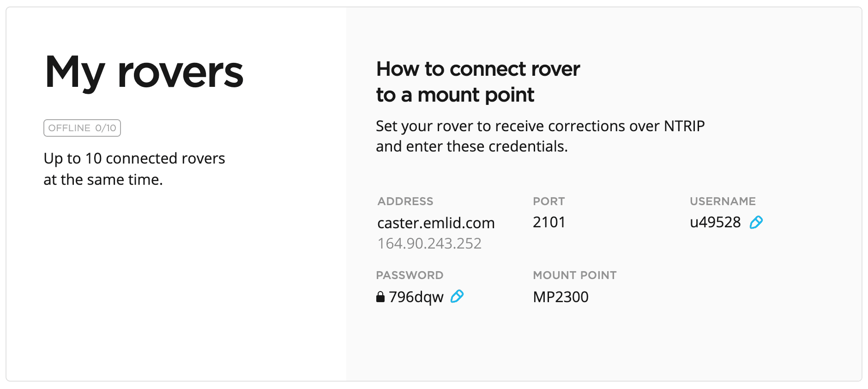The width and height of the screenshot is (868, 389).
Task: Click the MOUNT POINT field label
Action: (574, 275)
